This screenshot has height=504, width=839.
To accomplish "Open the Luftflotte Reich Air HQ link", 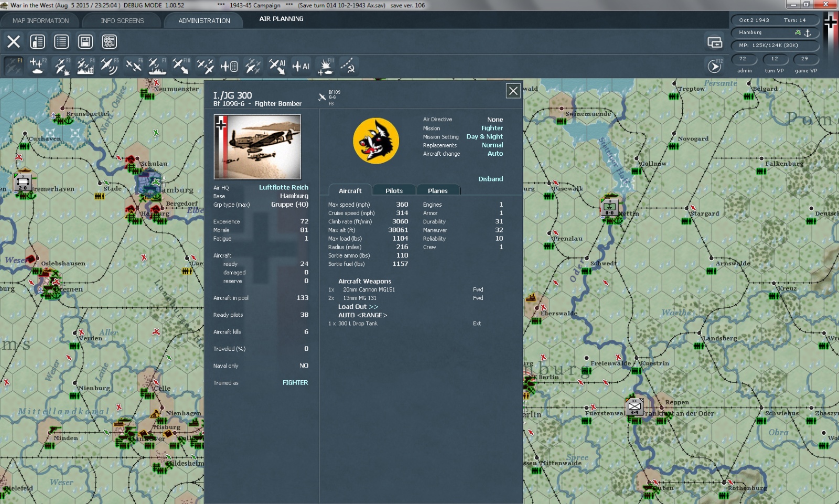I will [x=283, y=188].
